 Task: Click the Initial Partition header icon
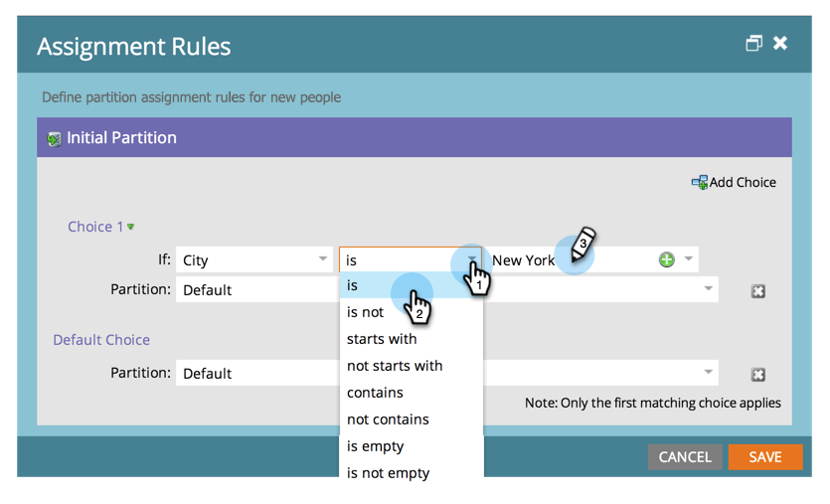[54, 139]
